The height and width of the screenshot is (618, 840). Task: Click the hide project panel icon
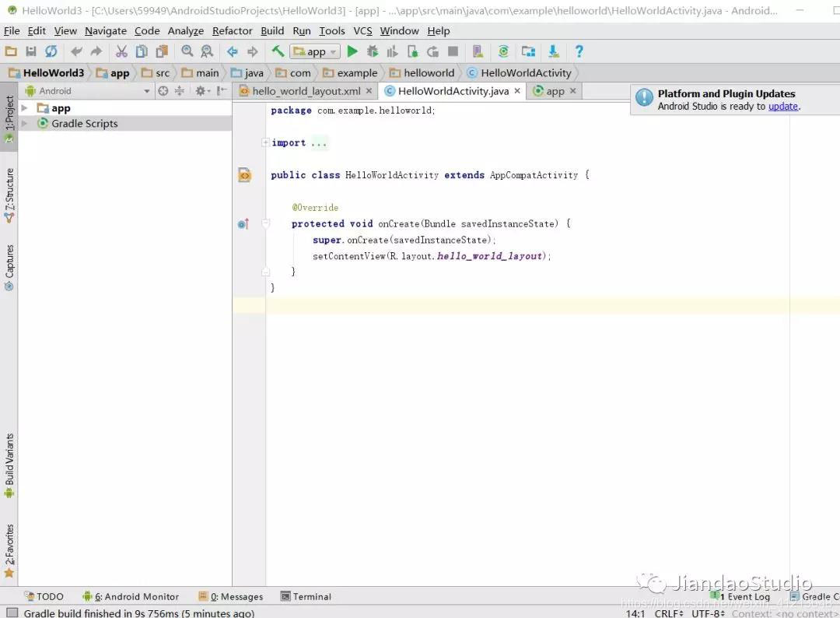tap(221, 91)
